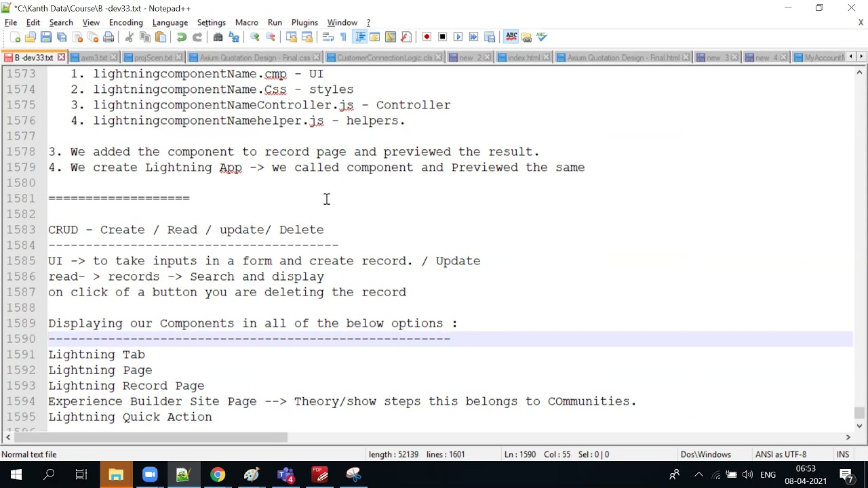Click the Copy toolbar icon
Screen dimensions: 868x488
point(144,37)
